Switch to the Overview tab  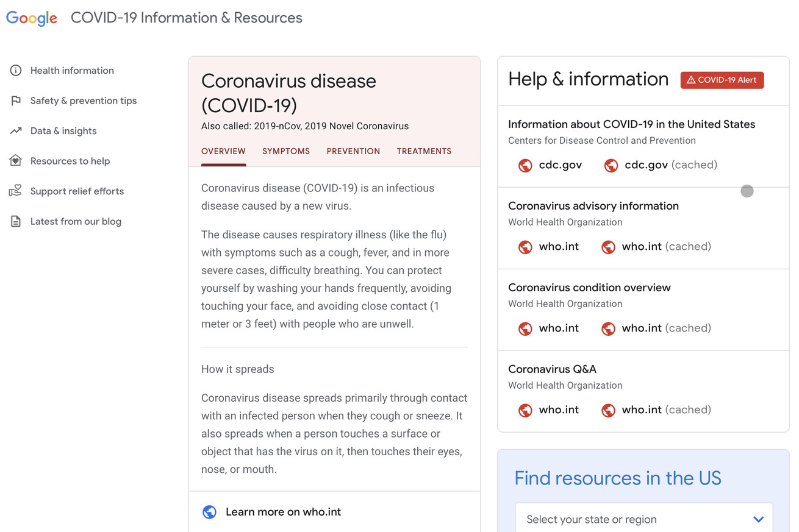pyautogui.click(x=223, y=151)
